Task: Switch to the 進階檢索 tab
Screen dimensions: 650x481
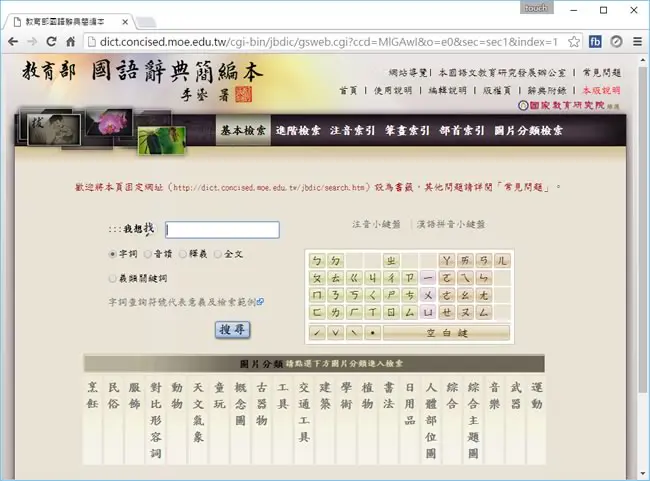Action: (298, 130)
